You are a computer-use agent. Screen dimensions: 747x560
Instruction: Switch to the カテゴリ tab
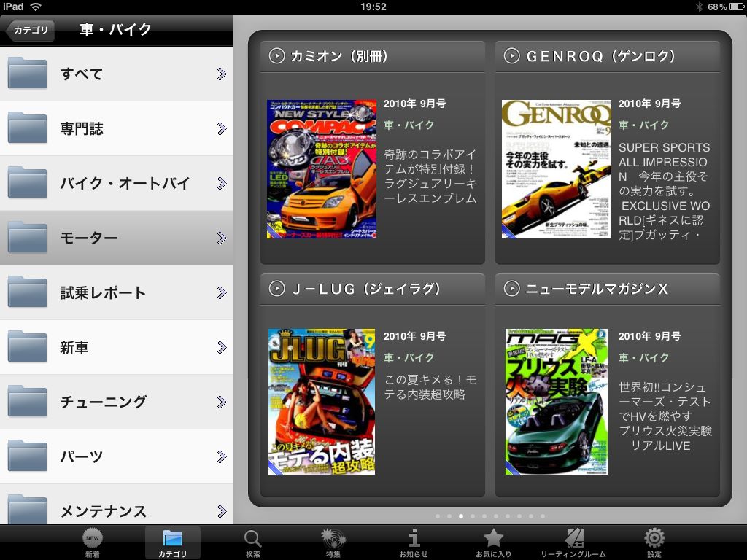(172, 542)
